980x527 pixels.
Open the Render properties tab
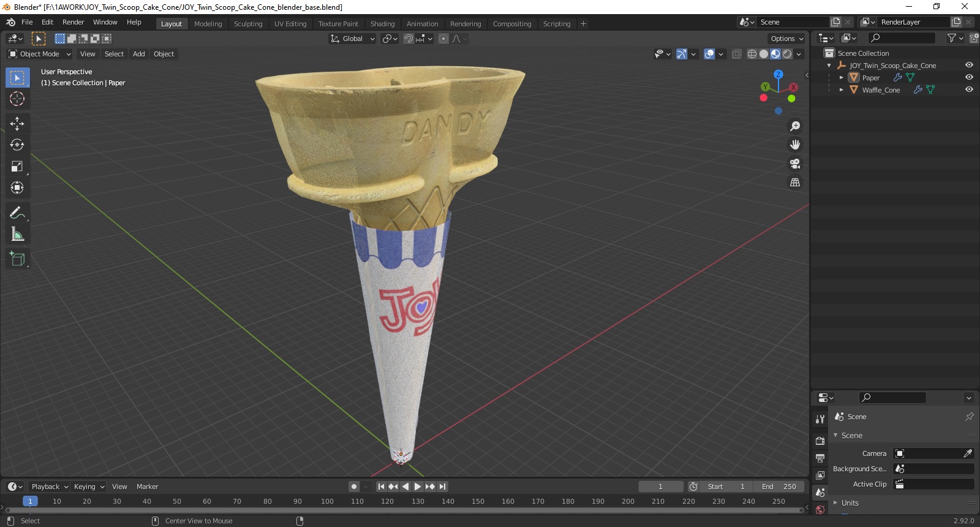pyautogui.click(x=820, y=441)
